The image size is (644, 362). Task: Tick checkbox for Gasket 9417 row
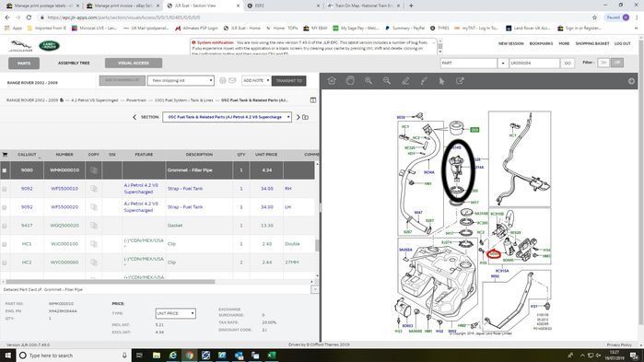(x=4, y=226)
